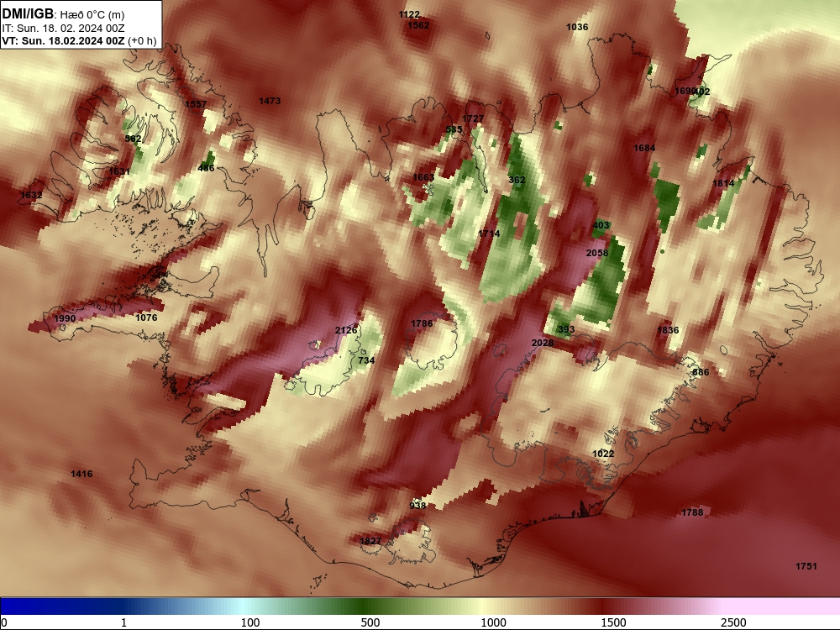Viewport: 840px width, 630px height.
Task: Click the 500 tick label on the legend
Action: click(x=370, y=622)
